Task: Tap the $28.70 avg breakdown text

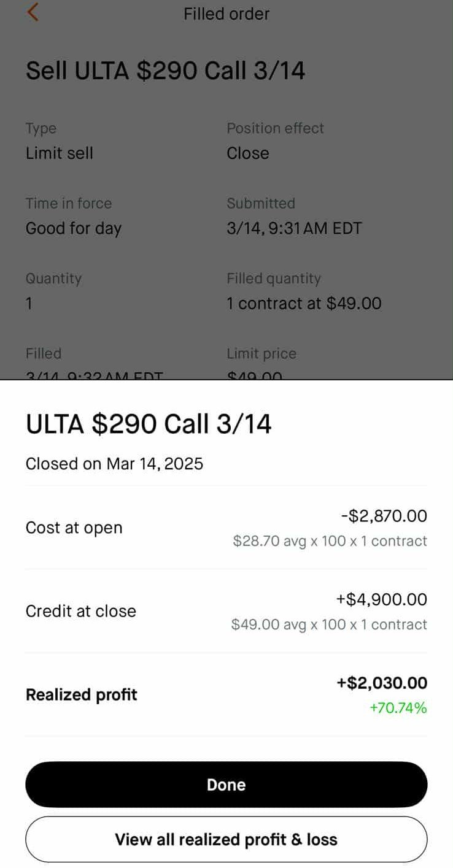Action: click(x=330, y=541)
